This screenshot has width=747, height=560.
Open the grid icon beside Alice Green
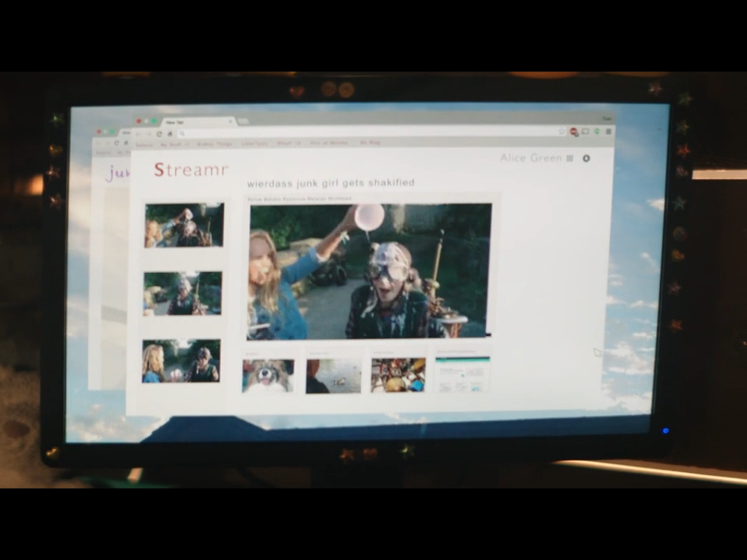(570, 158)
